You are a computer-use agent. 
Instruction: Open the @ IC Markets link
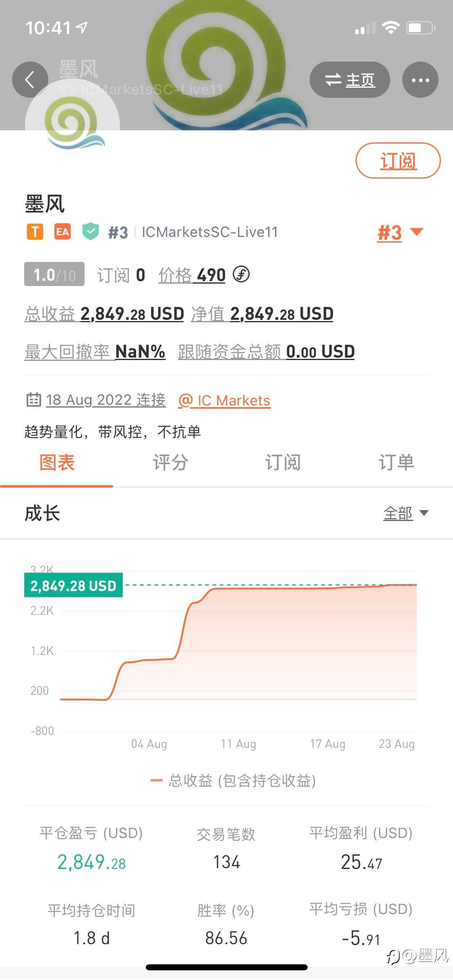pyautogui.click(x=224, y=400)
